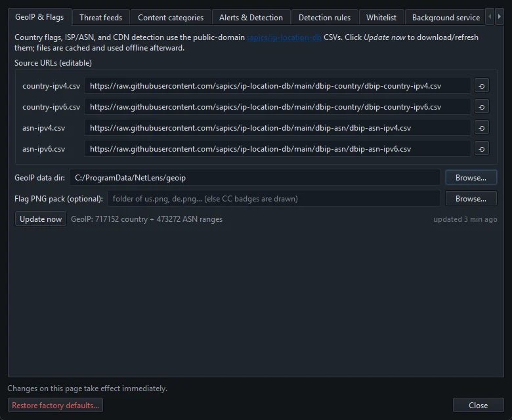
Task: Click the 'Source URLs (editable)' label
Action: point(53,62)
